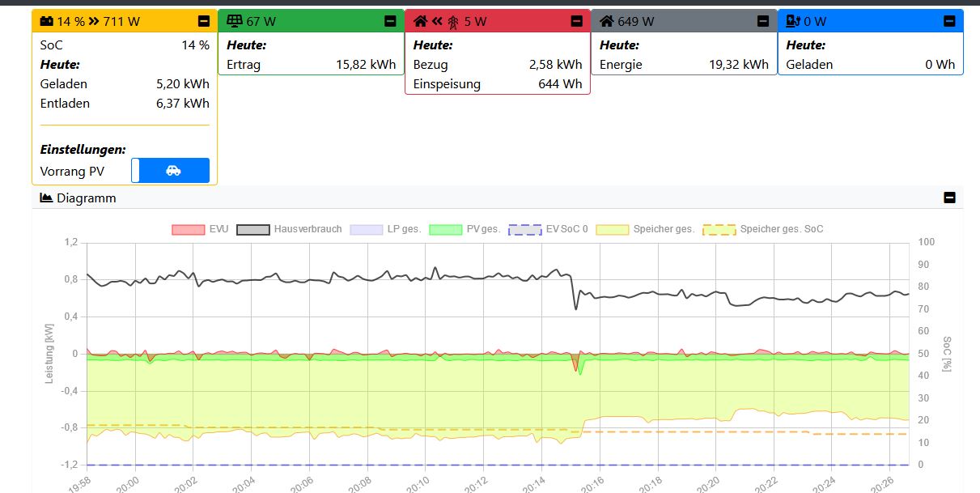This screenshot has width=980, height=493.
Task: Click the 0 W charge point header
Action: (x=816, y=21)
